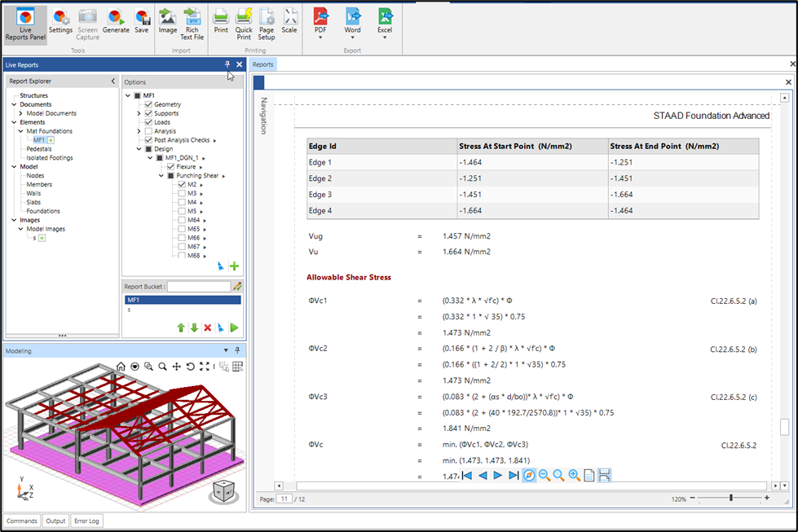
Task: Click the zoom slider handle
Action: [x=731, y=498]
